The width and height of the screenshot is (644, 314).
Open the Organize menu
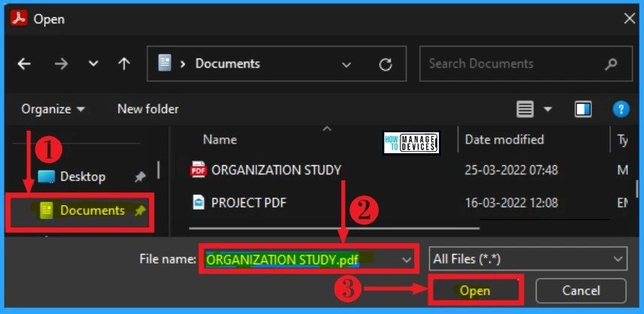point(52,110)
